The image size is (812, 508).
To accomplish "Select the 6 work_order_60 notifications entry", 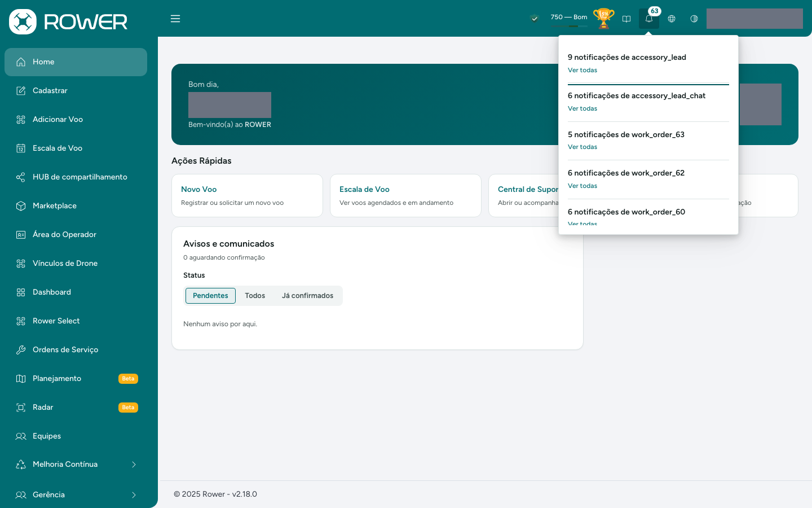I will 626,212.
